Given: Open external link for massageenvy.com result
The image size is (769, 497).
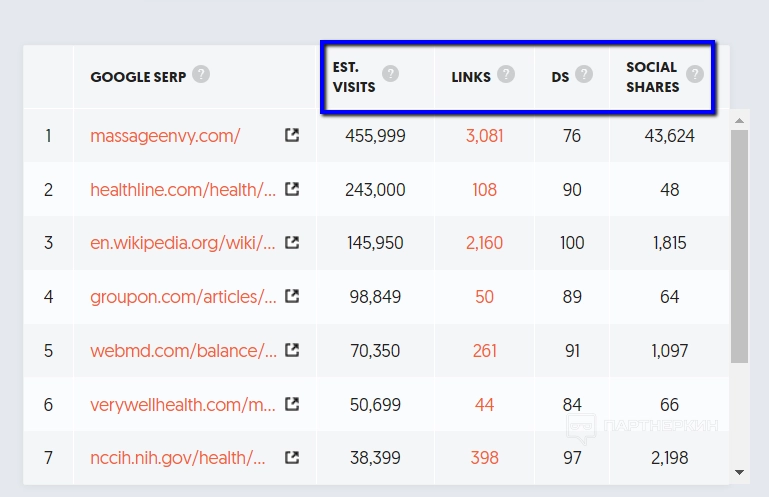Looking at the screenshot, I should coord(292,135).
